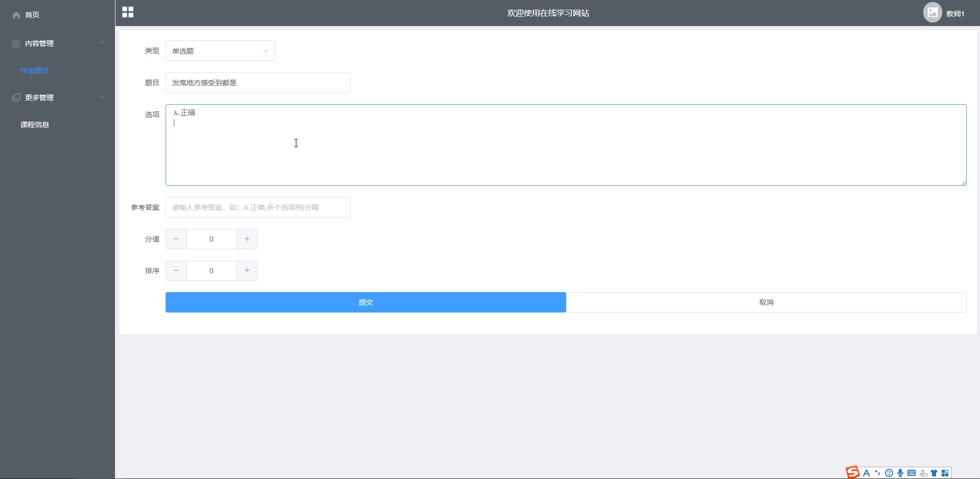
Task: Click the home icon beside 首页
Action: click(16, 15)
